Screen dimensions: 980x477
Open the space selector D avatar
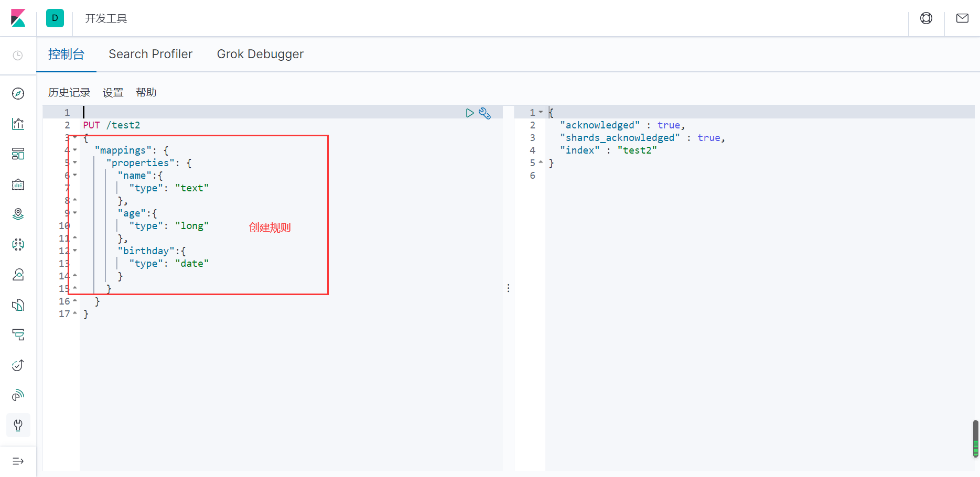tap(55, 18)
